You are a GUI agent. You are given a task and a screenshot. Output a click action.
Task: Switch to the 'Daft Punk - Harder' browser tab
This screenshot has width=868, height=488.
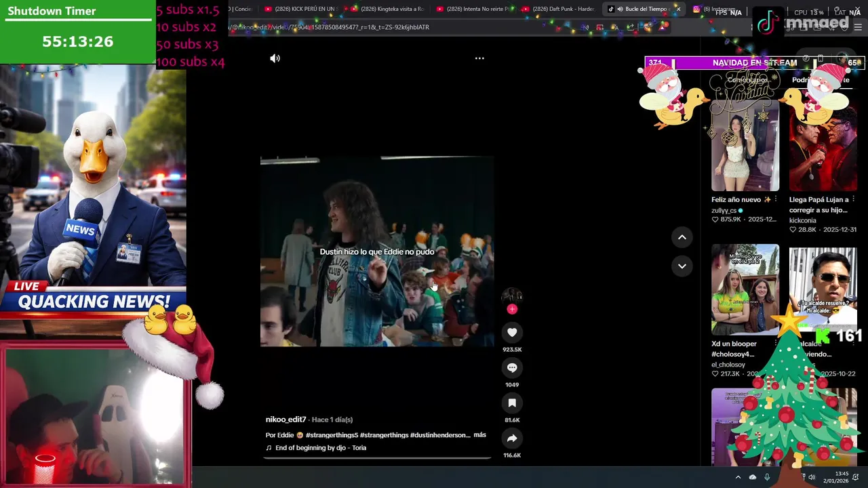click(558, 9)
